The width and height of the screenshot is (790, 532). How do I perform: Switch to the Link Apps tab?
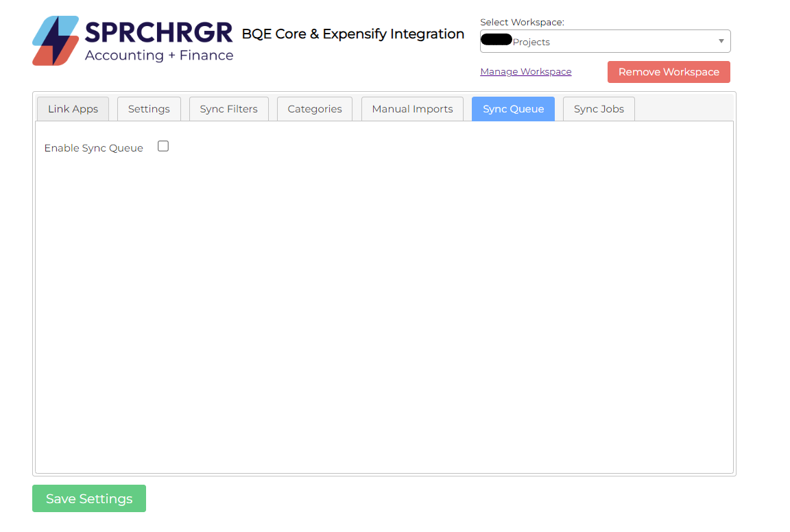(73, 109)
